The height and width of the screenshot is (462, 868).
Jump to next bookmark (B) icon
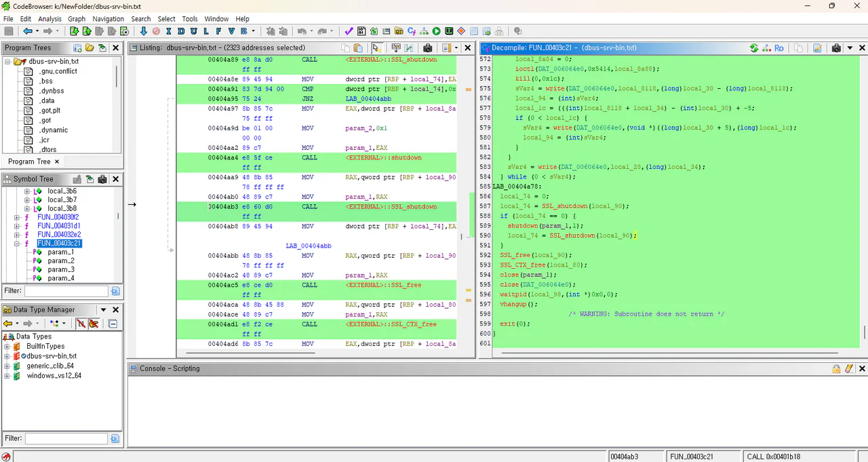pos(244,31)
